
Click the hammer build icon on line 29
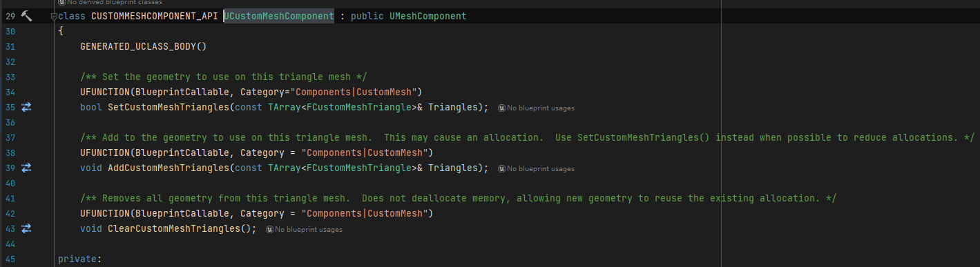point(27,15)
